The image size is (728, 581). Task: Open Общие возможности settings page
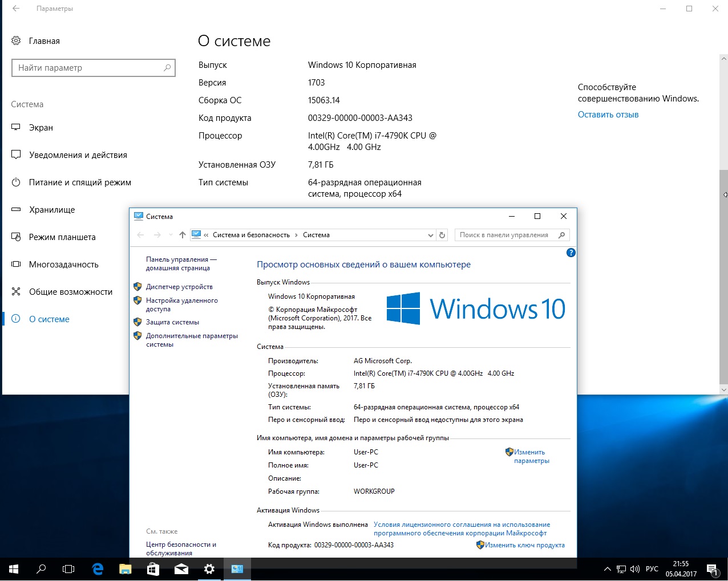(62, 292)
